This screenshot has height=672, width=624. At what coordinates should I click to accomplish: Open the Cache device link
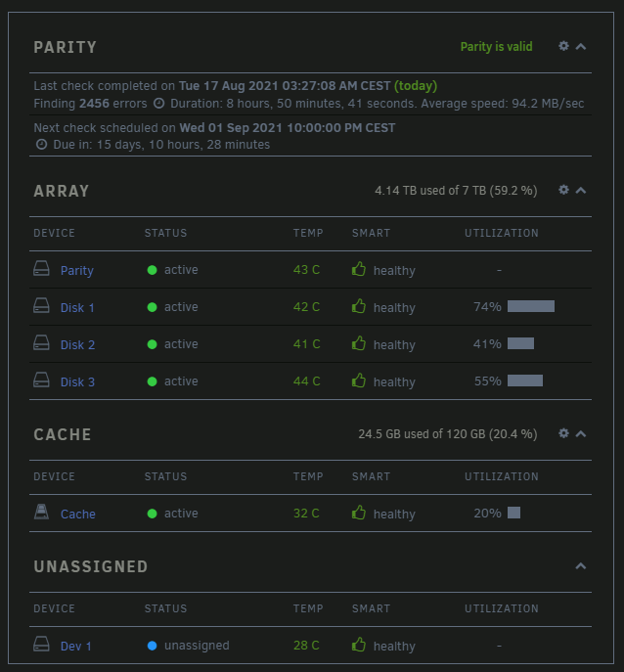click(x=78, y=514)
